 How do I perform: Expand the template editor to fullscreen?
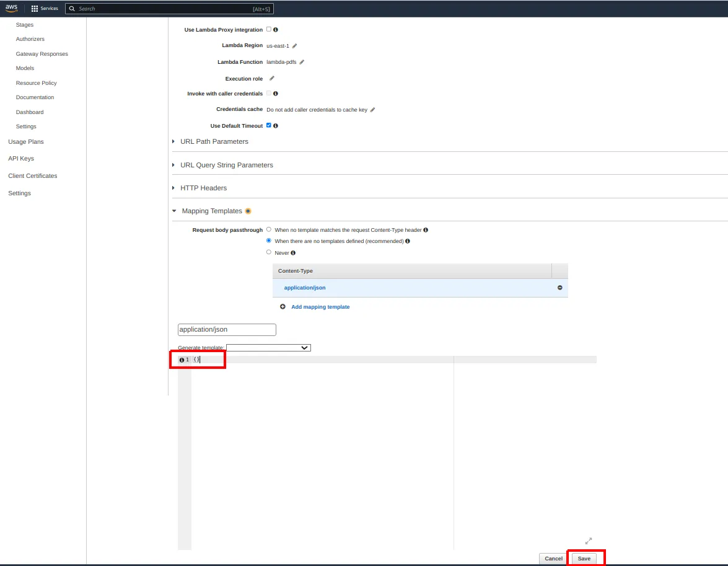pyautogui.click(x=588, y=541)
